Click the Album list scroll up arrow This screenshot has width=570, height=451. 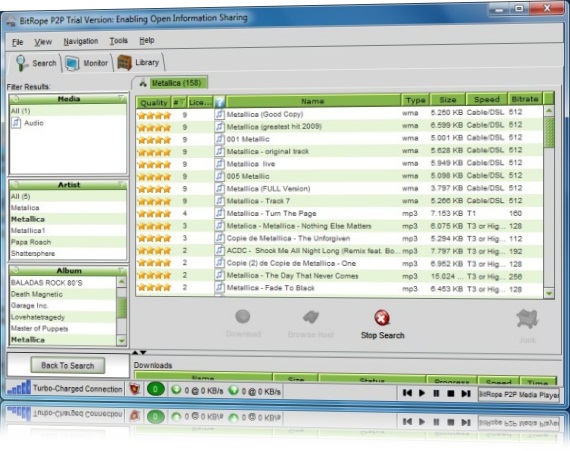point(121,282)
